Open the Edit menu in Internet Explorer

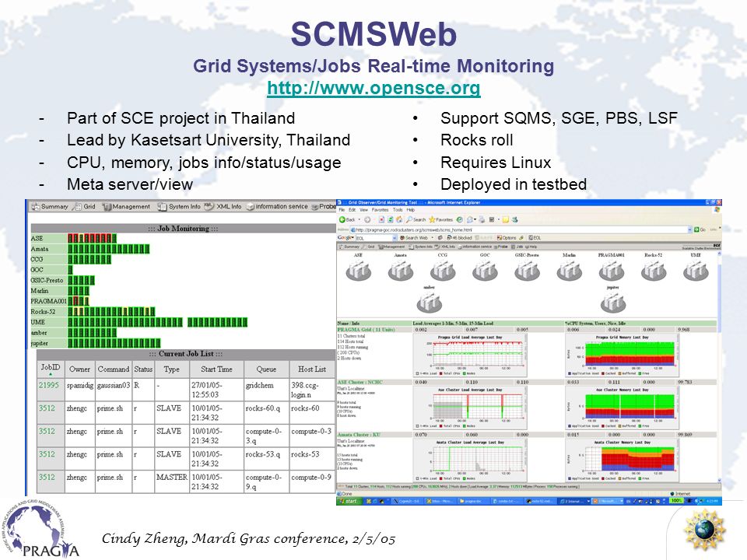(x=352, y=209)
